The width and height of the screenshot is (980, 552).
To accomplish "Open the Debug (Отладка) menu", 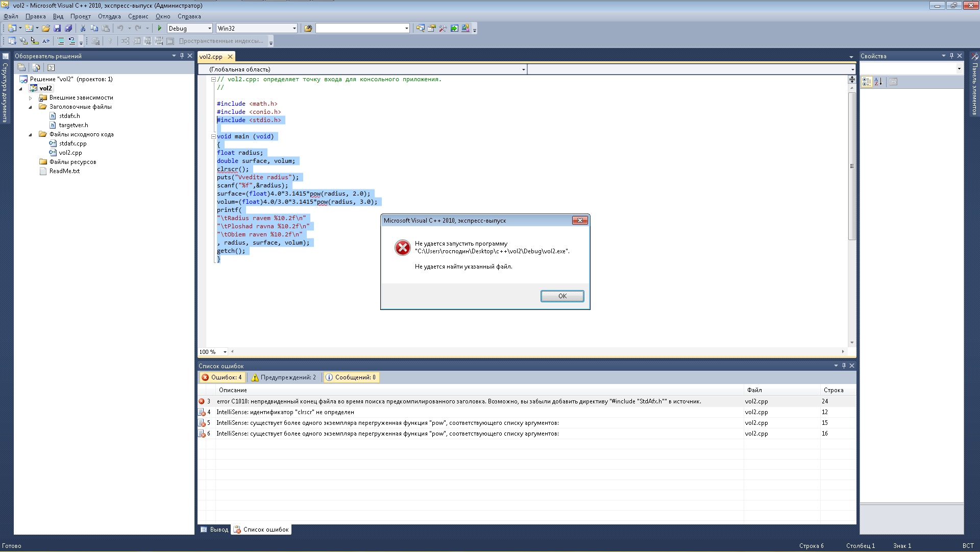I will tap(109, 16).
